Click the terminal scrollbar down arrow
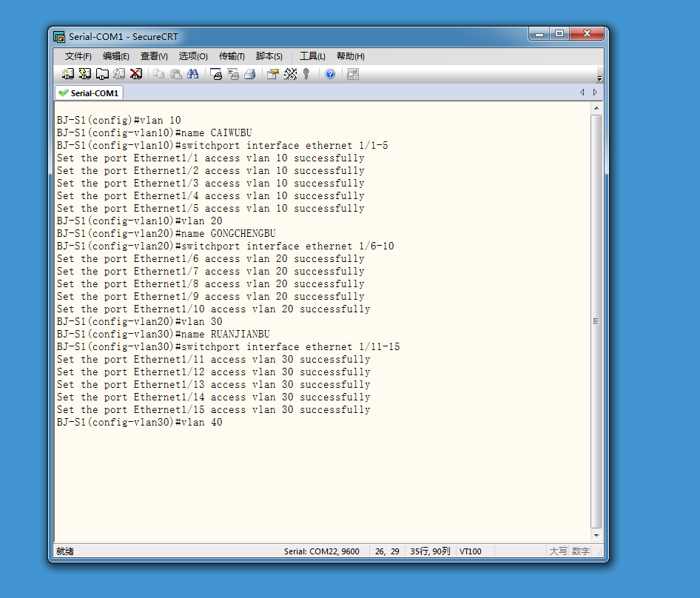Screen dimensions: 700x598 click(596, 535)
